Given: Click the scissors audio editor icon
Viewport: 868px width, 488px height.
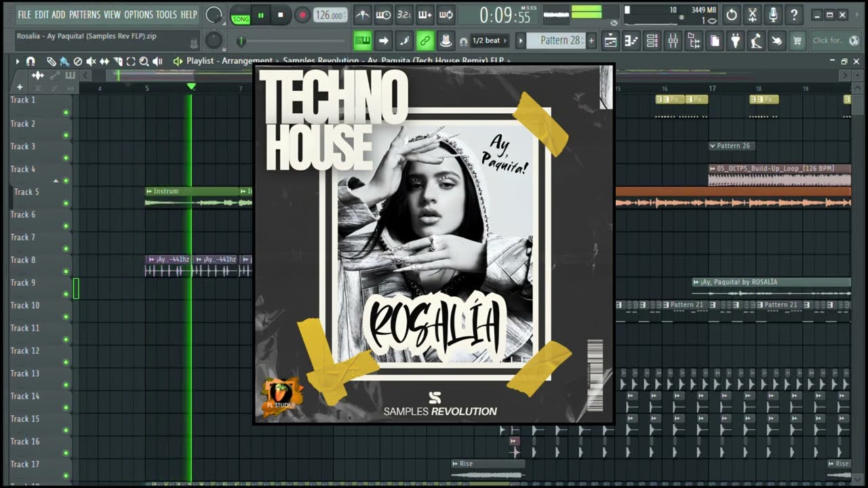Looking at the screenshot, I should [753, 14].
